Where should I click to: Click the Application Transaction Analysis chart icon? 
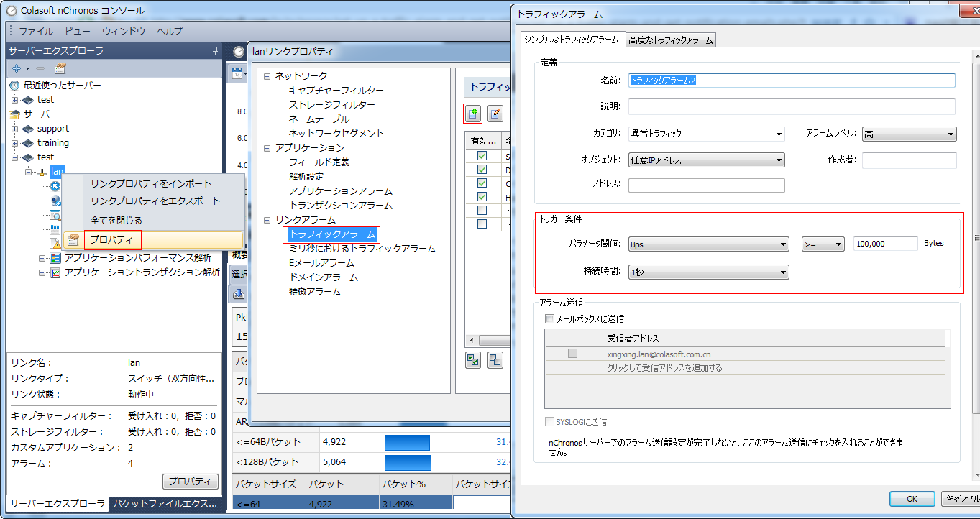click(55, 272)
